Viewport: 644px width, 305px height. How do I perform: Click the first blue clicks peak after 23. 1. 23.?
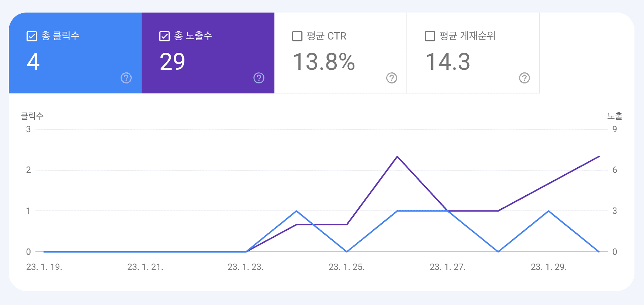(x=297, y=211)
